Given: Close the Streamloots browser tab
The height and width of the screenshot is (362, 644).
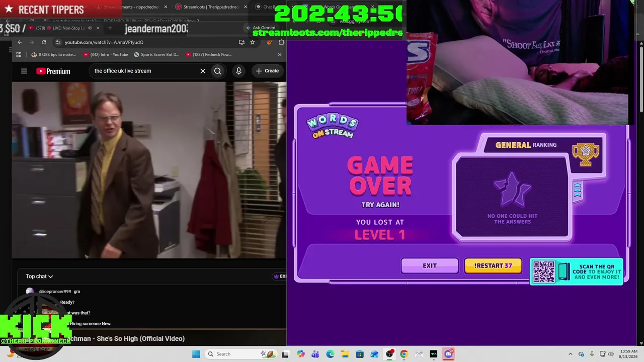Looking at the screenshot, I should pyautogui.click(x=246, y=7).
